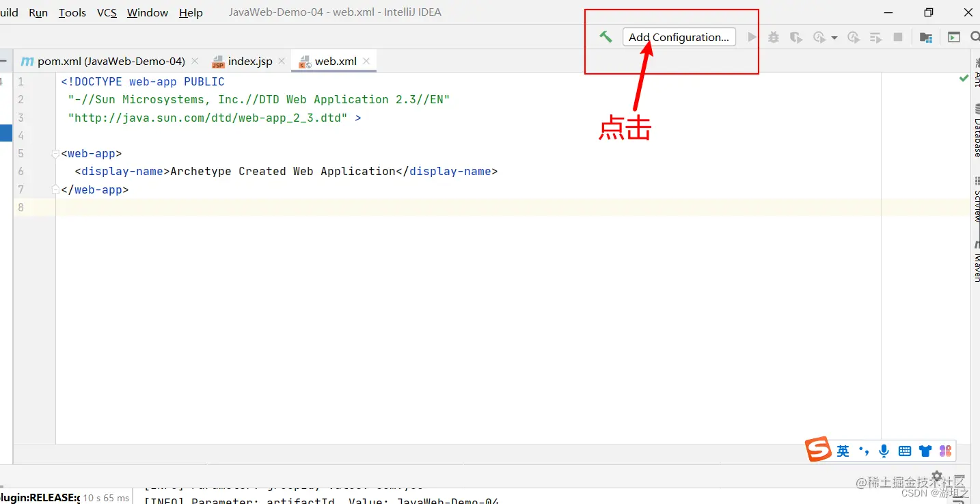Click the Attach profiler clock-play icon
980x504 pixels.
pyautogui.click(x=854, y=38)
